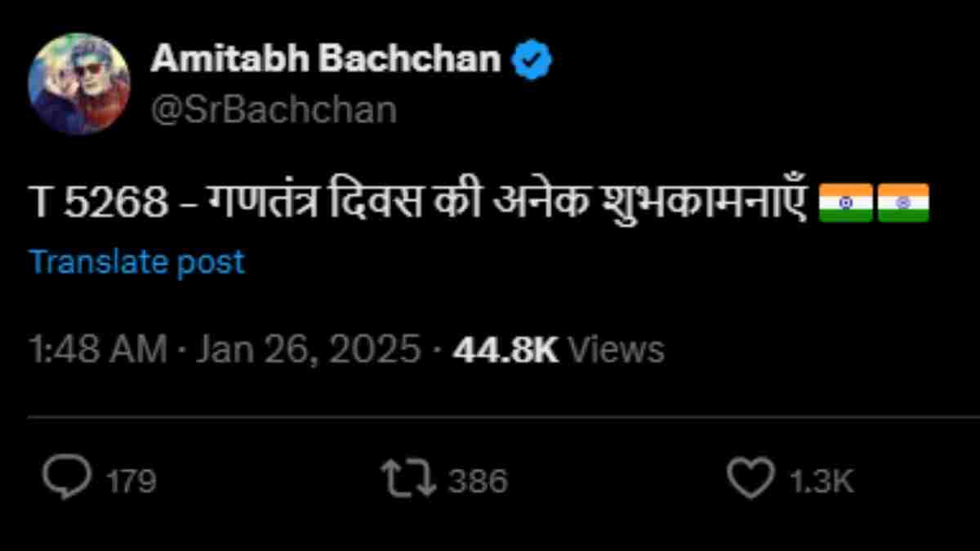Open the 44.8K Views count
Viewport: 980px width, 551px height.
506,350
